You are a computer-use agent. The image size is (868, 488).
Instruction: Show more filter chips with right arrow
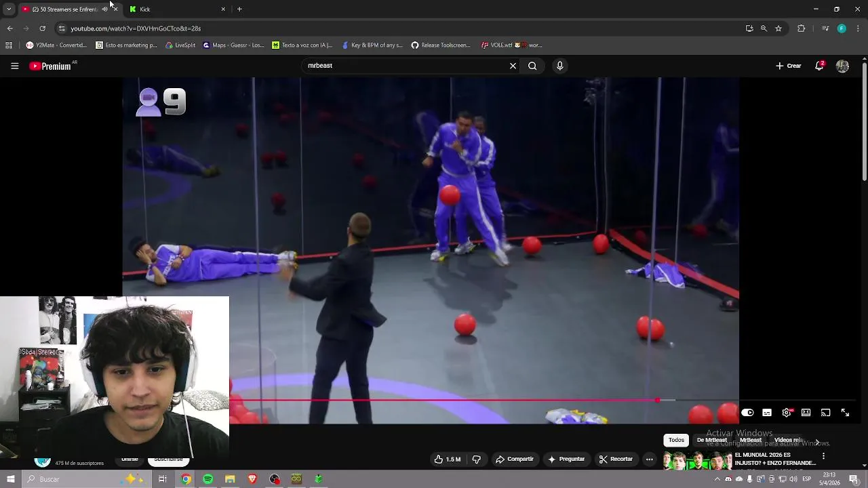(816, 442)
